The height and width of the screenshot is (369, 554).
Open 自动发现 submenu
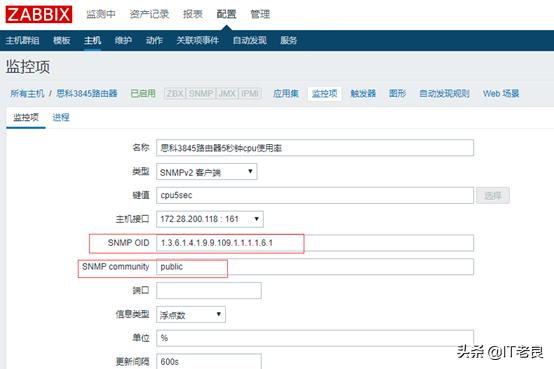249,40
